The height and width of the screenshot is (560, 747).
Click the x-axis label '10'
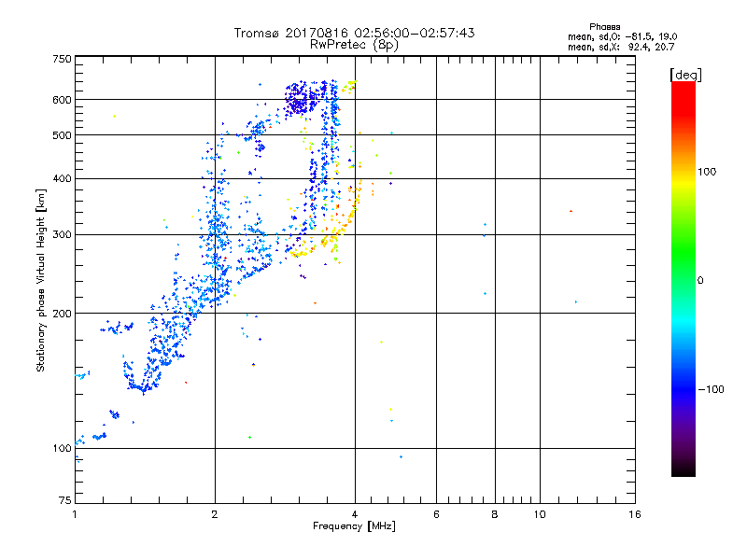[x=540, y=514]
